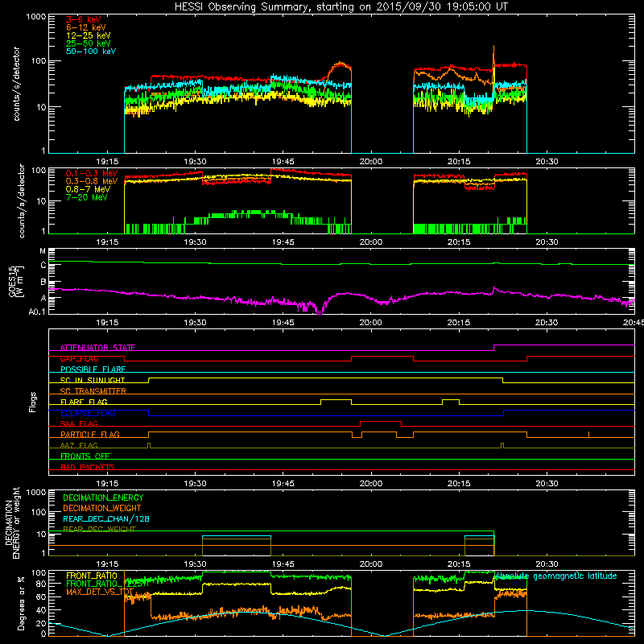Select the ECLIPSE_FLAG label
The image size is (644, 644).
tap(88, 413)
